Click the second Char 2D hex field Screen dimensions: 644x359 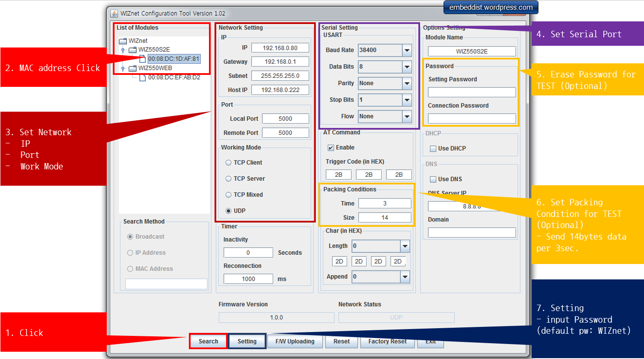point(359,261)
